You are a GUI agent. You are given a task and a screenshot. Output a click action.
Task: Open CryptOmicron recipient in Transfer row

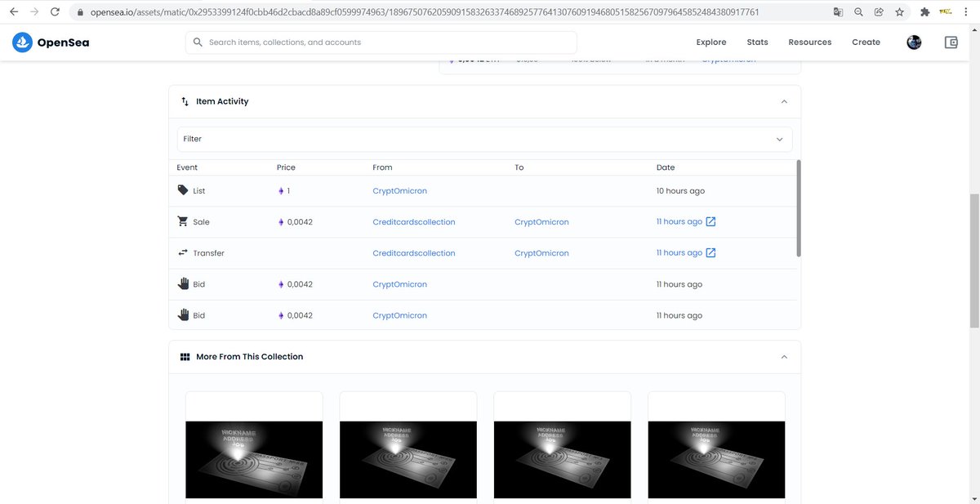(x=541, y=253)
